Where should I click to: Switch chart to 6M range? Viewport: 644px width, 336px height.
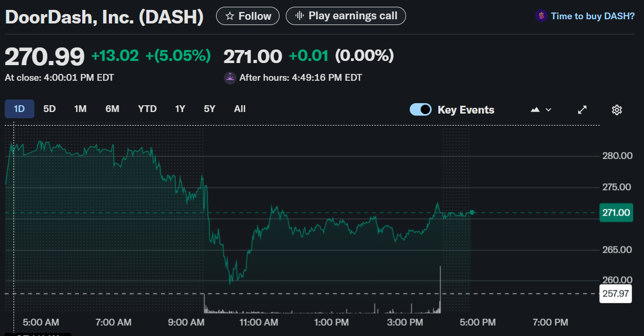pos(112,109)
